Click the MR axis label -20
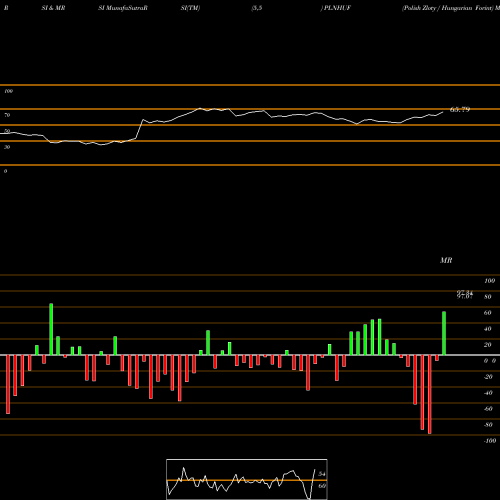Image resolution: width=500 pixels, height=500 pixels. click(x=488, y=377)
